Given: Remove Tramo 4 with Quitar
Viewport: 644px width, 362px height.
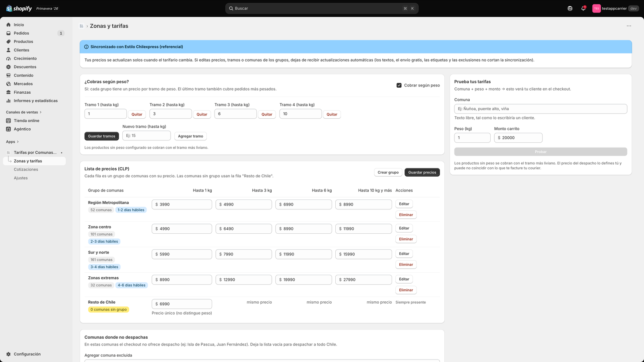Looking at the screenshot, I should tap(332, 114).
